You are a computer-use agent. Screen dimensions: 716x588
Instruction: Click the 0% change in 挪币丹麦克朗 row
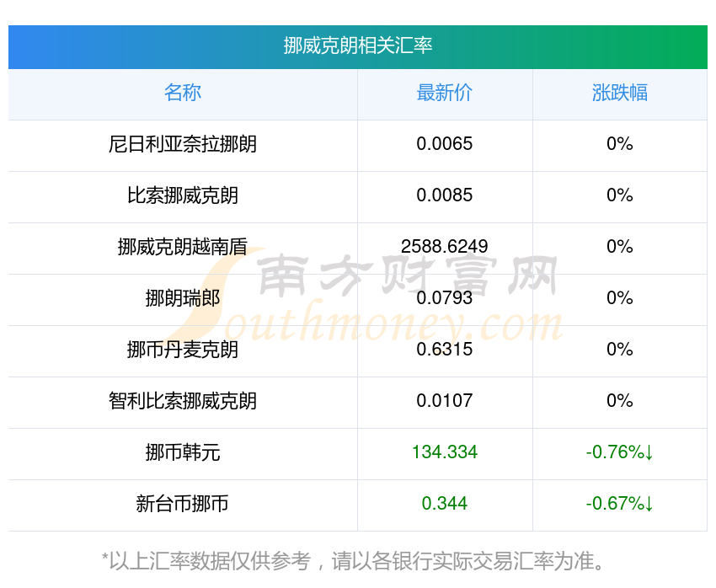(620, 350)
